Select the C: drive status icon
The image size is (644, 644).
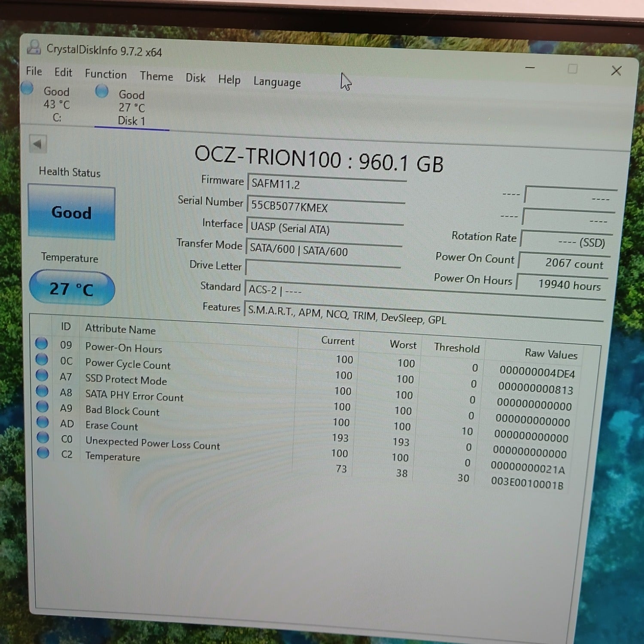tap(27, 88)
